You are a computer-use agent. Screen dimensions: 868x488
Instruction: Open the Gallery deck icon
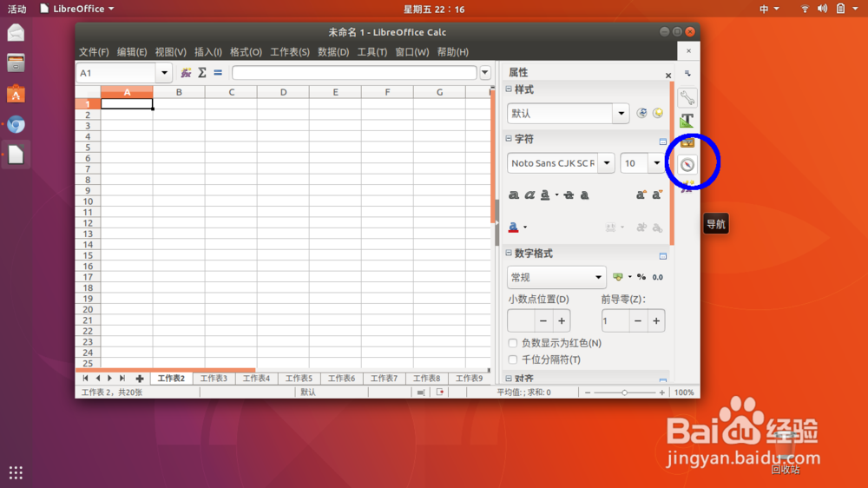click(687, 142)
